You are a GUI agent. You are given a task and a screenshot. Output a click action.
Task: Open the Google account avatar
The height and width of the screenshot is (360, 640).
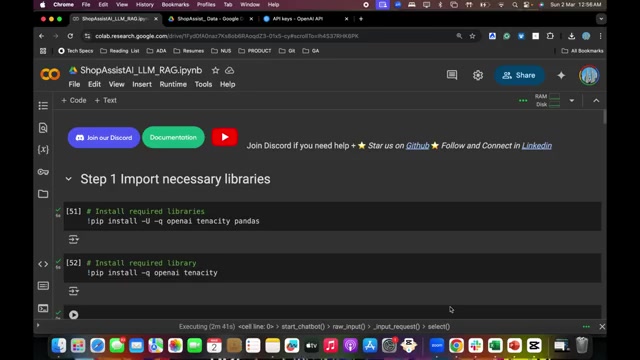point(589,75)
